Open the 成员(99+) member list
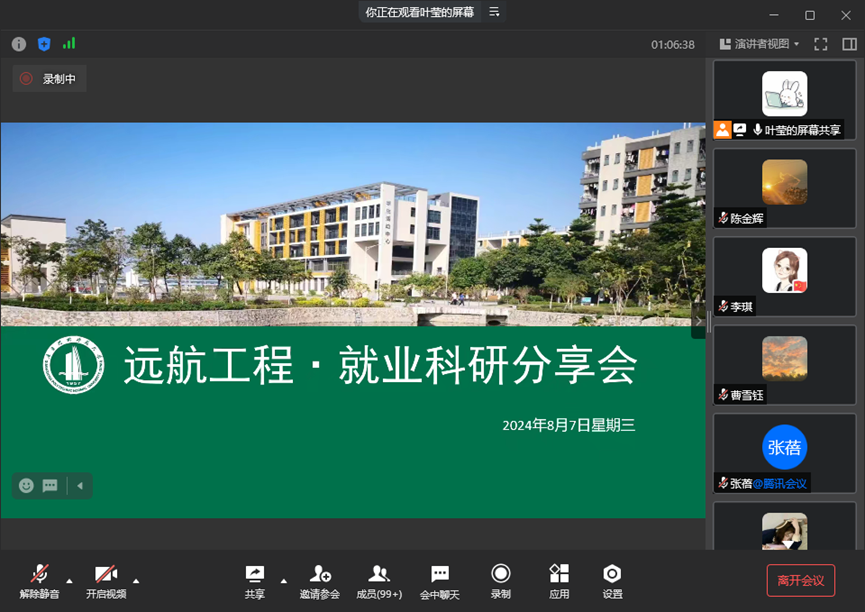 point(379,581)
